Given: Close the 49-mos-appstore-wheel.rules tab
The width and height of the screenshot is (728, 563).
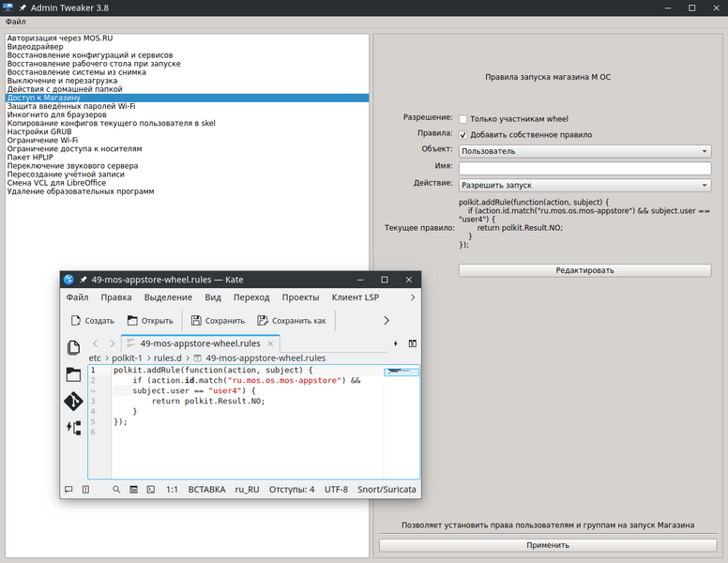Looking at the screenshot, I should click(272, 344).
